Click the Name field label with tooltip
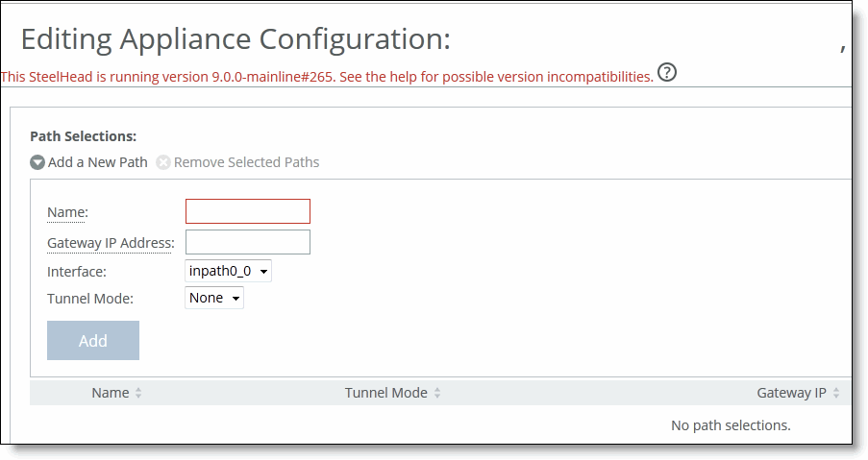Viewport: 868px width, 460px height. (67, 212)
